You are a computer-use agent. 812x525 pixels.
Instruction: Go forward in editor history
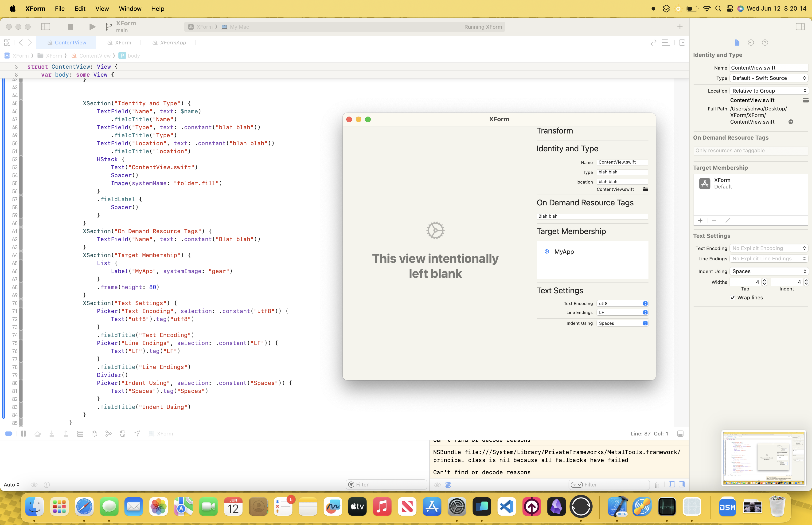pos(30,43)
